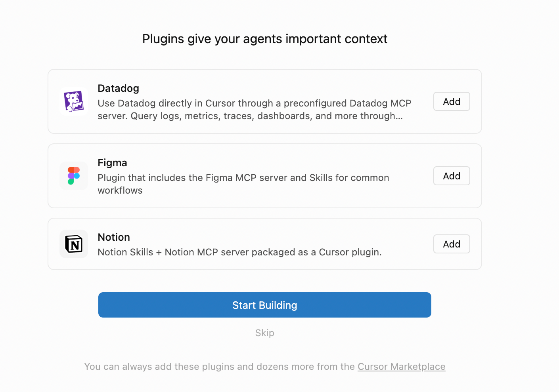Click the page heading about plugins
Image resolution: width=559 pixels, height=392 pixels.
(x=265, y=39)
